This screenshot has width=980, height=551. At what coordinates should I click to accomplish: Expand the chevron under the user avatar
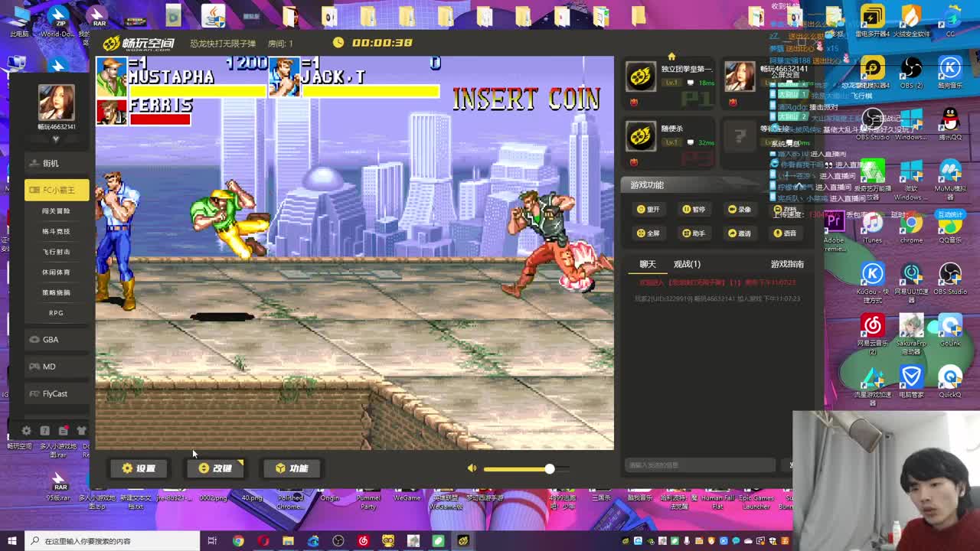click(x=55, y=139)
